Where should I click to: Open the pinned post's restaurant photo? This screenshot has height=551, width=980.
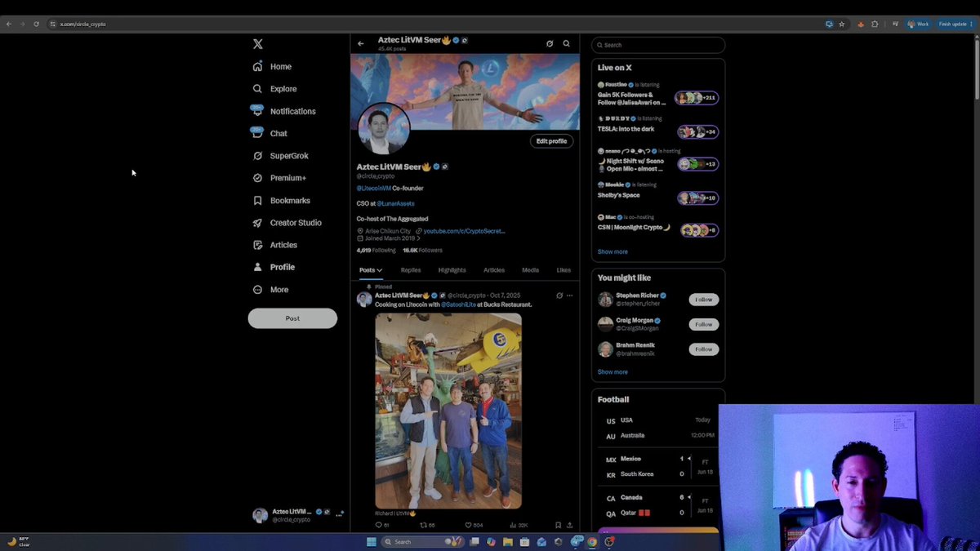tap(448, 411)
